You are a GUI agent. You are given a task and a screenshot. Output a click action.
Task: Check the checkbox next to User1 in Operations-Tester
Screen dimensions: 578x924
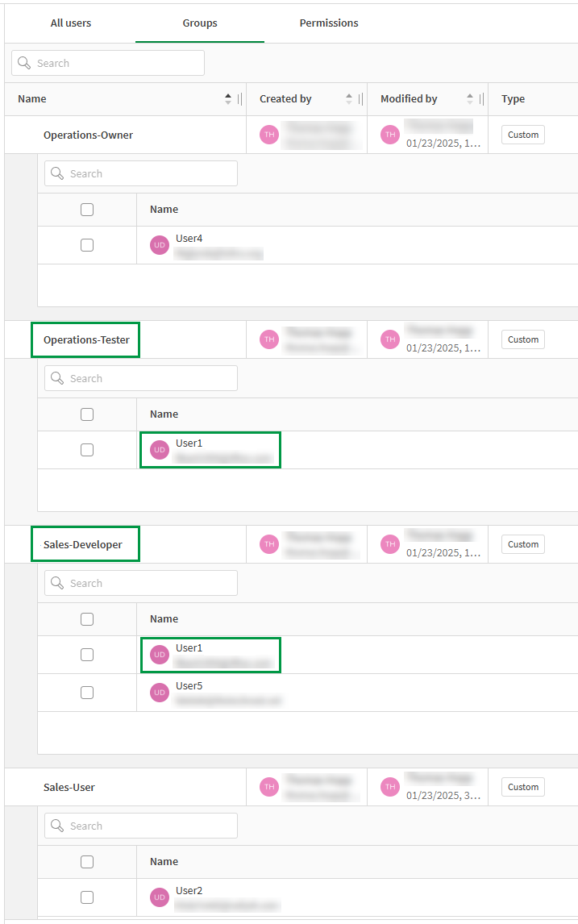click(86, 449)
